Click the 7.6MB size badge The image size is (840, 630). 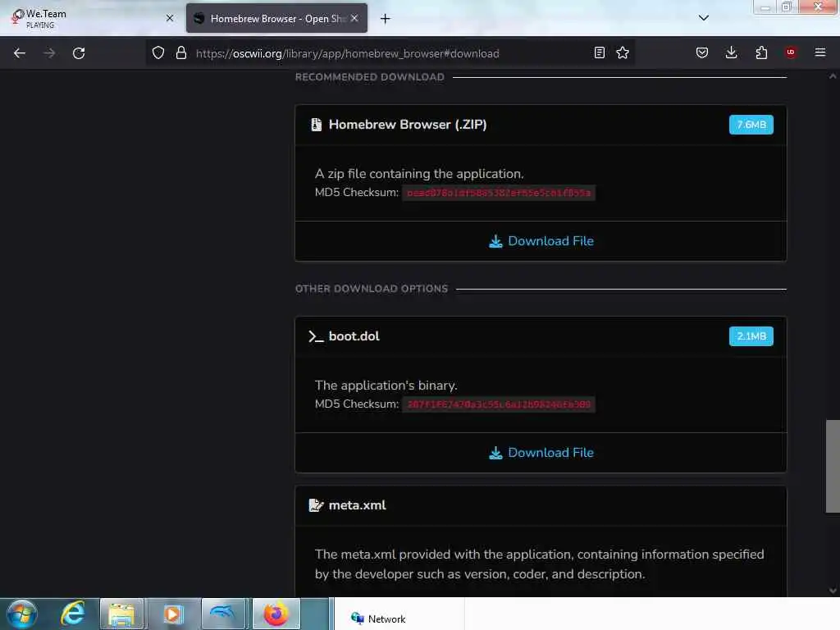[x=751, y=125]
